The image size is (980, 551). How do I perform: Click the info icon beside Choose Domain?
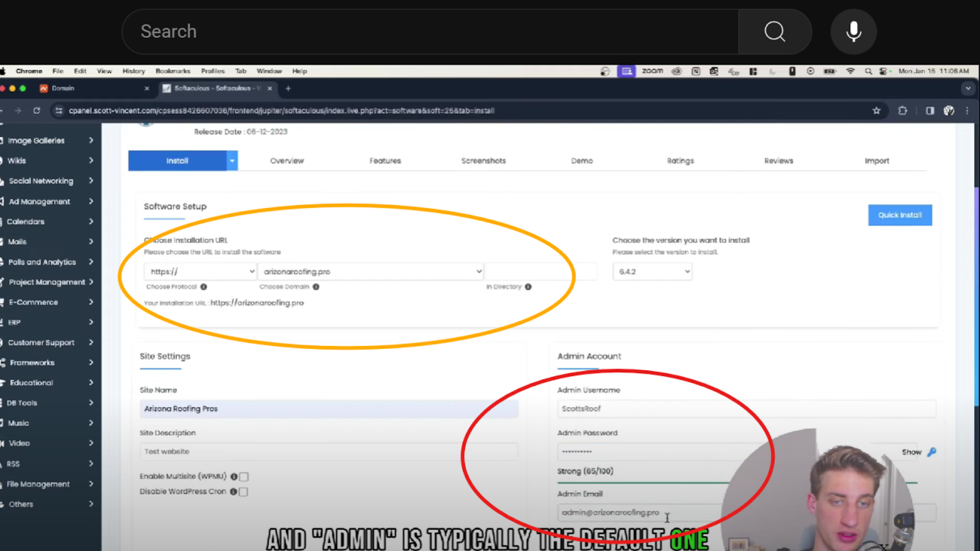click(316, 287)
